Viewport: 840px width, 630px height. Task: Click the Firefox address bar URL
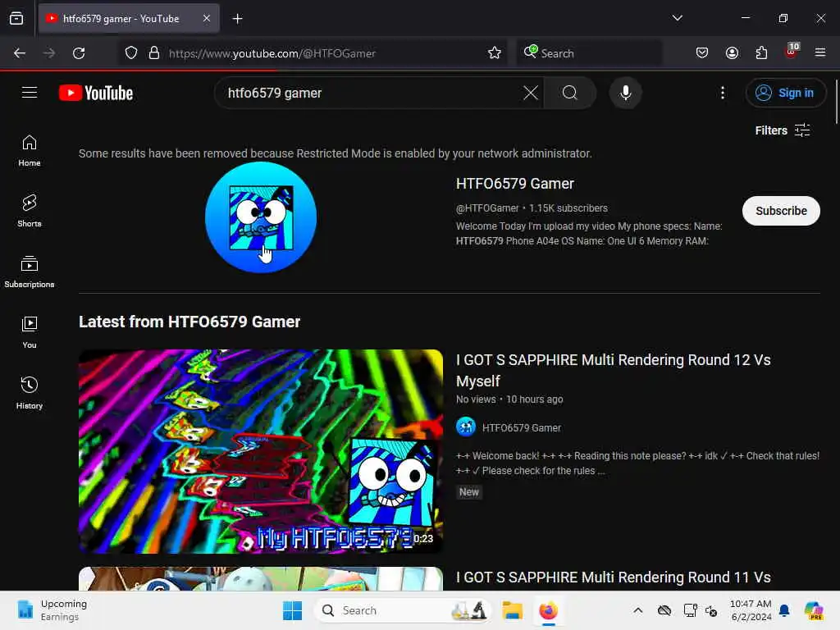point(272,53)
